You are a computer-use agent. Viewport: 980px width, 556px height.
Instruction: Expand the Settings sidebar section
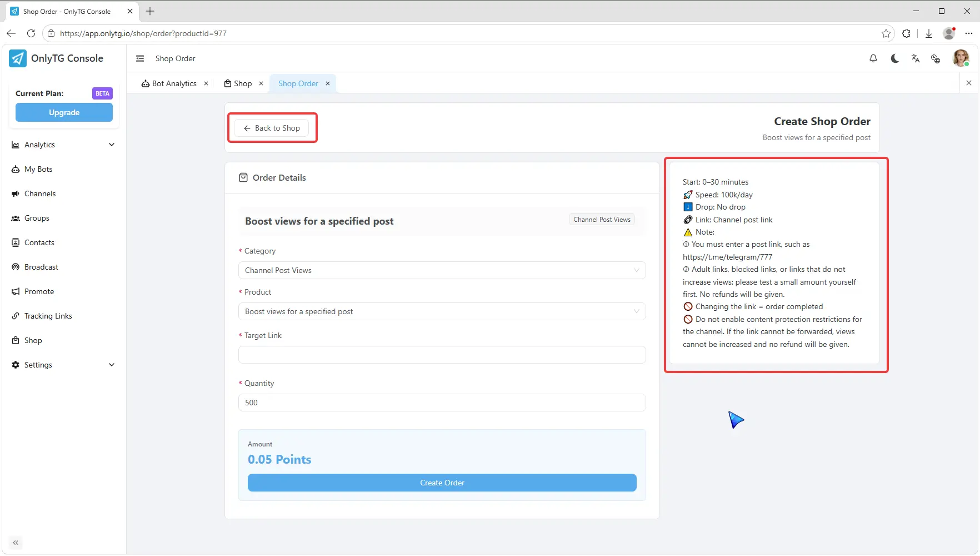click(x=64, y=365)
